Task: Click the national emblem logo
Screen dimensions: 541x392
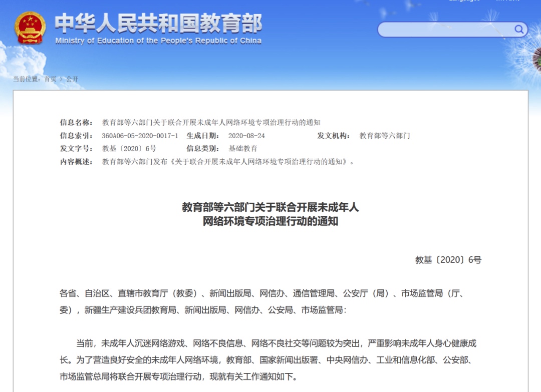Action: pos(30,28)
